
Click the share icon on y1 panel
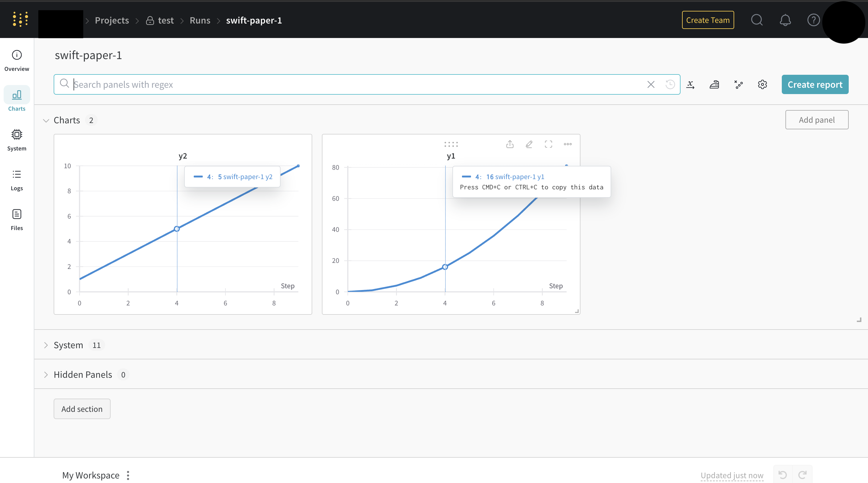[510, 144]
